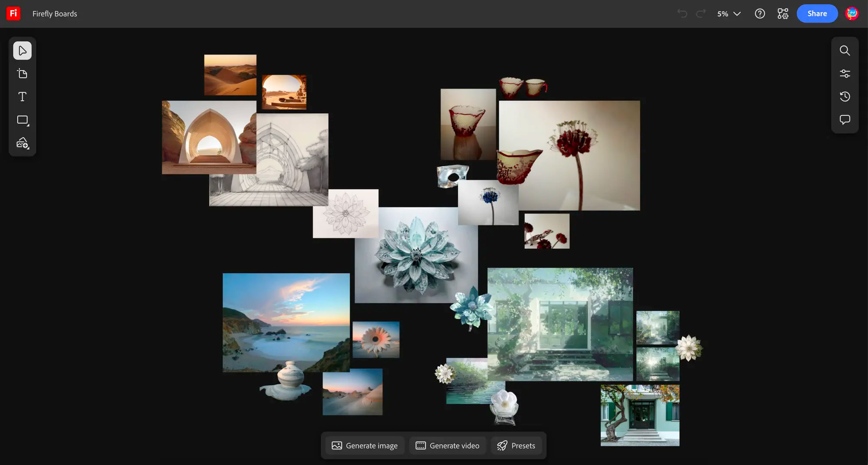Click the red Fi logo
The width and height of the screenshot is (868, 465).
13,13
